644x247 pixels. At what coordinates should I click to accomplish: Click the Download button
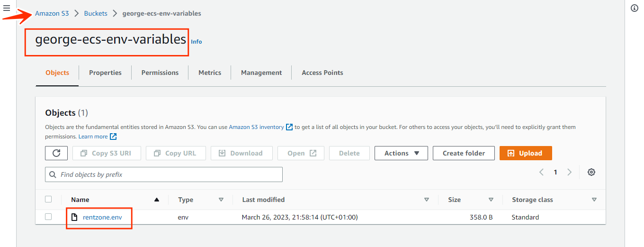point(241,153)
